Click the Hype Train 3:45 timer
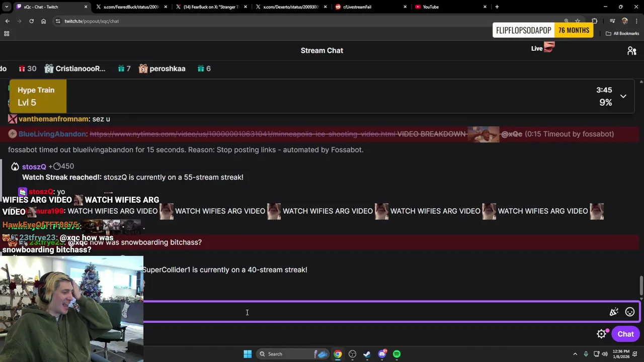The image size is (644, 362). point(604,90)
